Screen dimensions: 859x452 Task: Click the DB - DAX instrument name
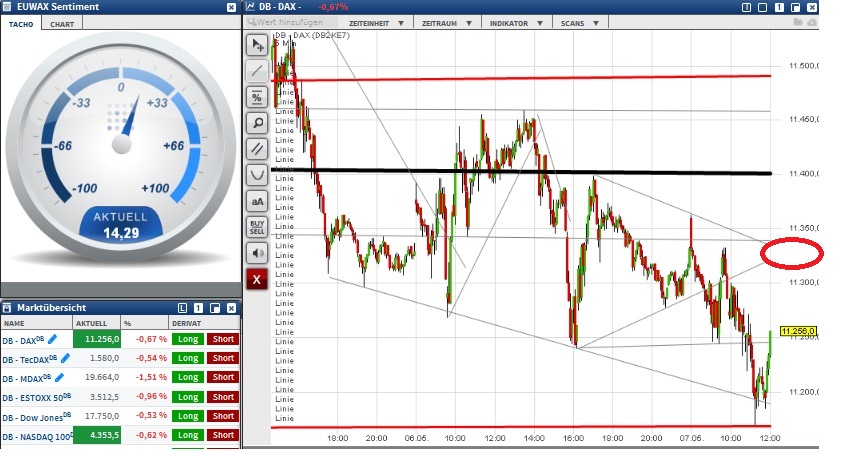(x=24, y=340)
